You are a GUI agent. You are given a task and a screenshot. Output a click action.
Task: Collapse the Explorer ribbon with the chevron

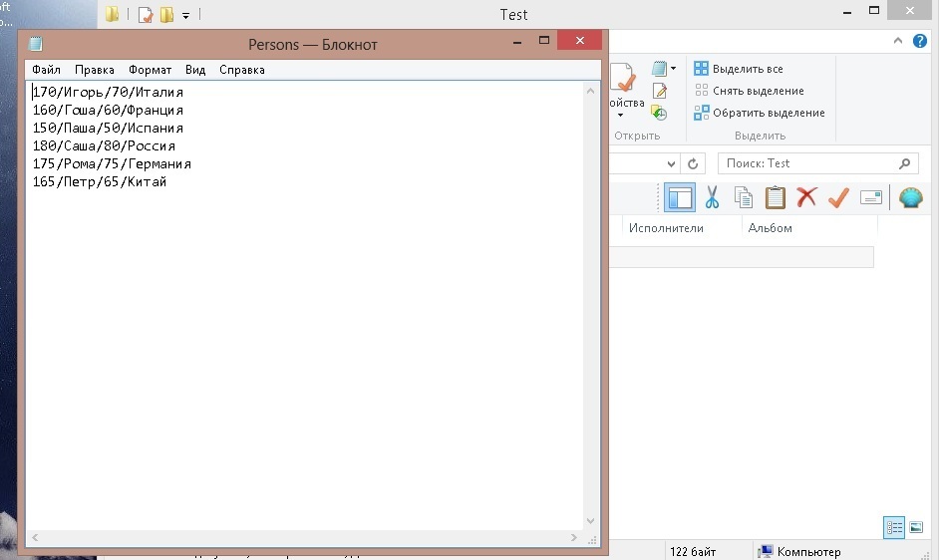point(899,41)
